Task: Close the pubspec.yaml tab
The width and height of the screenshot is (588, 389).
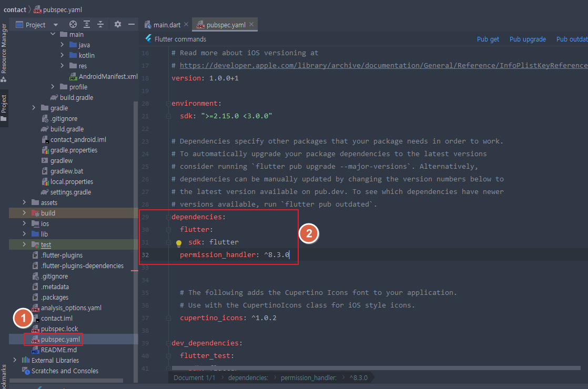Action: (251, 24)
